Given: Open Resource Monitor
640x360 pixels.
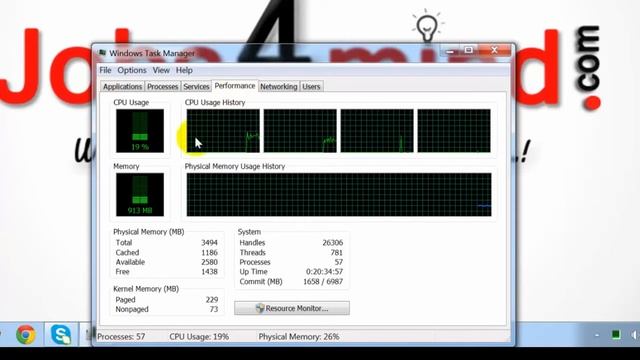Looking at the screenshot, I should [292, 308].
